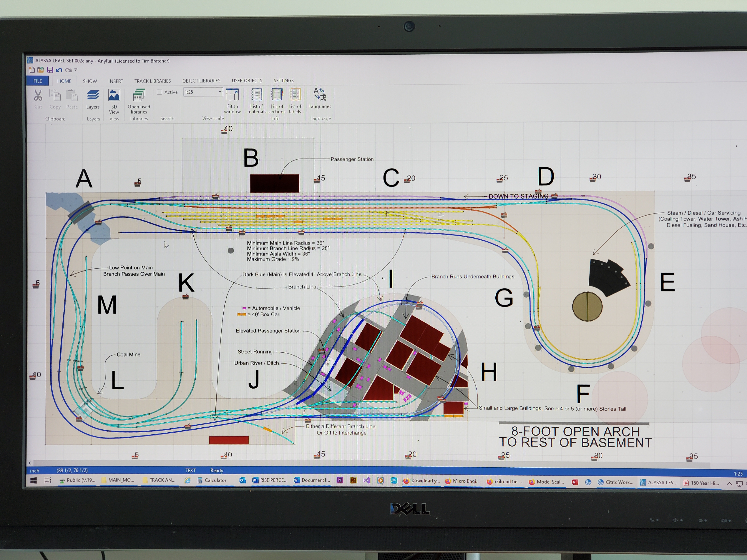Open used libraries
Viewport: 747px width, 560px height.
coord(139,101)
